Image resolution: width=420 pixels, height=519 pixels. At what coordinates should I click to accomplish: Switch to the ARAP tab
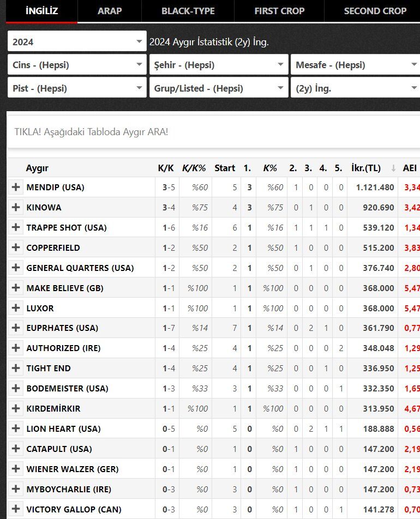[110, 11]
